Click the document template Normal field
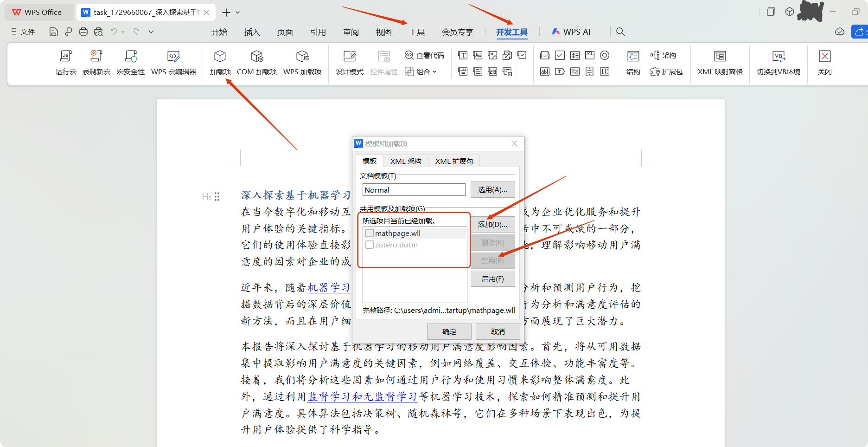 pyautogui.click(x=414, y=190)
